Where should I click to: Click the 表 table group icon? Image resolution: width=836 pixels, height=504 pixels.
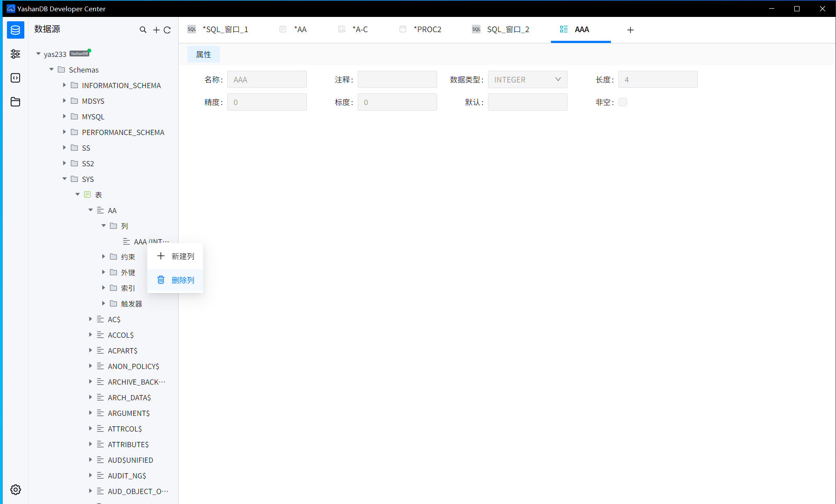pos(87,194)
